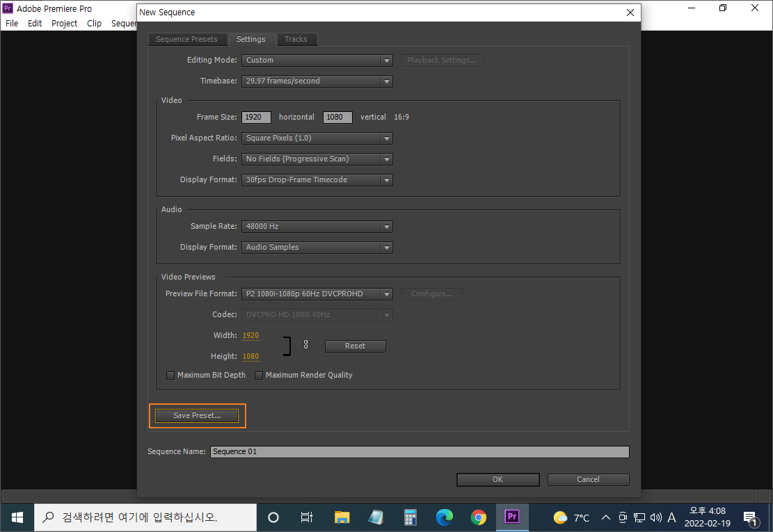Screen dimensions: 773x532
Task: Click the link chain icon between Width and Height
Action: (x=305, y=345)
